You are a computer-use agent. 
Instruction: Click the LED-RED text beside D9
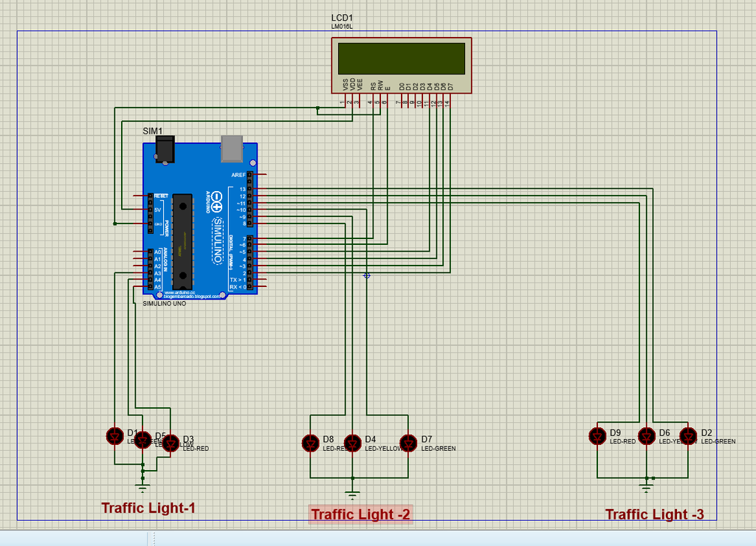622,441
